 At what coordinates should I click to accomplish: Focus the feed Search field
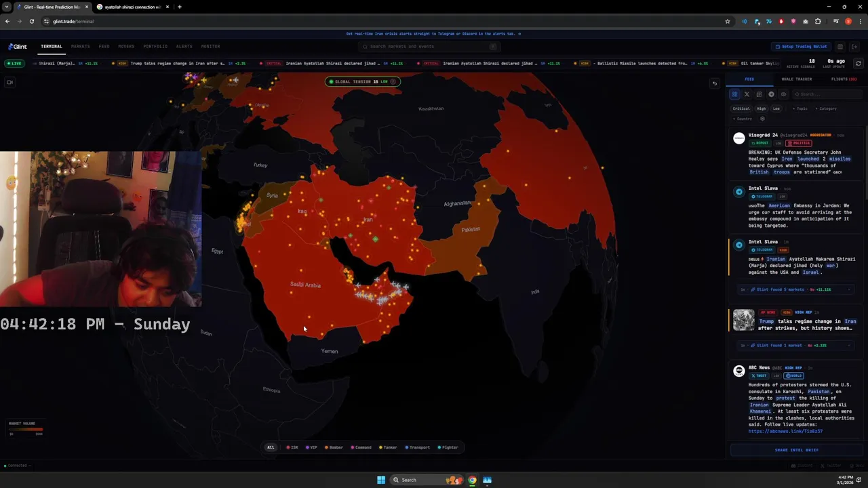[x=827, y=94]
